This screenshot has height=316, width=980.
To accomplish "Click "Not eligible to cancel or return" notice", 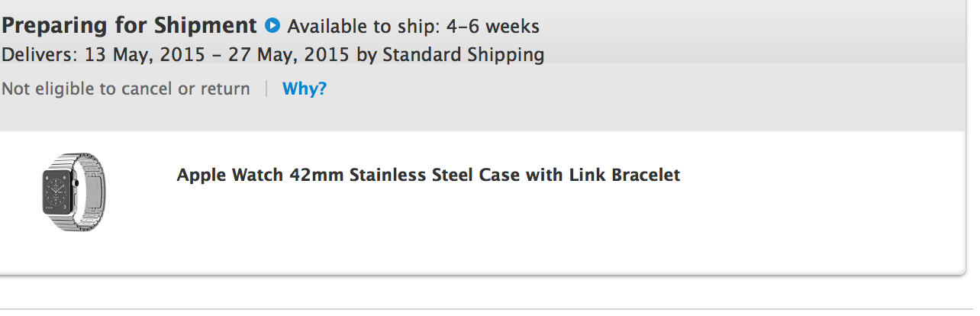I will click(x=126, y=89).
